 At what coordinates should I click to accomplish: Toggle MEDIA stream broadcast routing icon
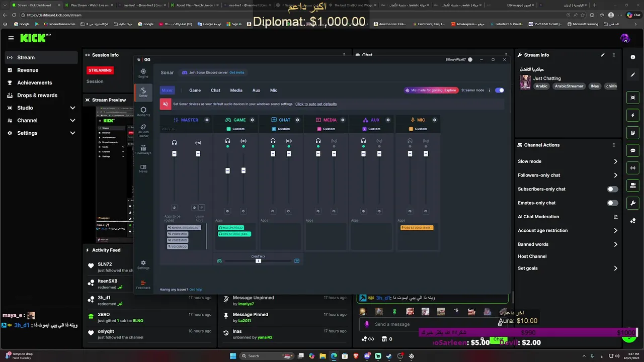[x=334, y=141]
